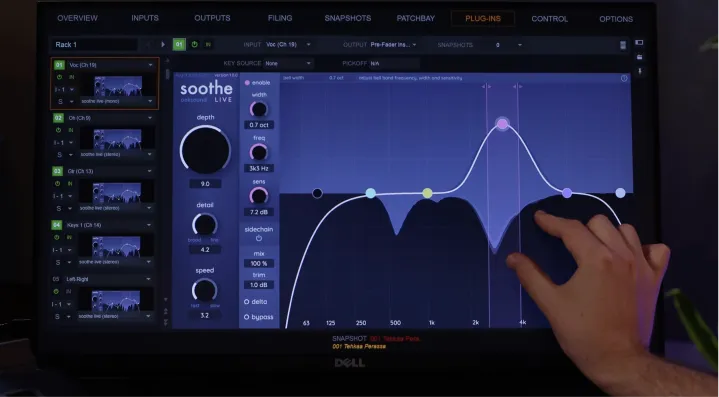Open the INPUT Voc (Ch 19) dropdown
719x397 pixels.
[288, 44]
